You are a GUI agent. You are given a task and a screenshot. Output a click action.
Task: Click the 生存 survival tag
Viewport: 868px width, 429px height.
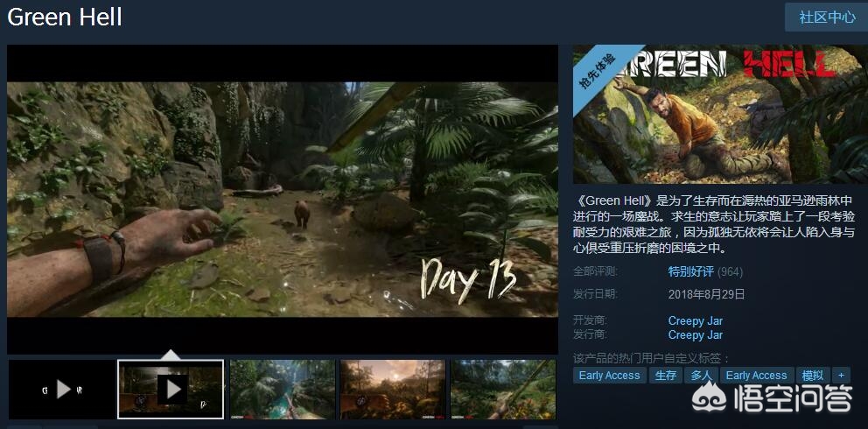coord(665,375)
